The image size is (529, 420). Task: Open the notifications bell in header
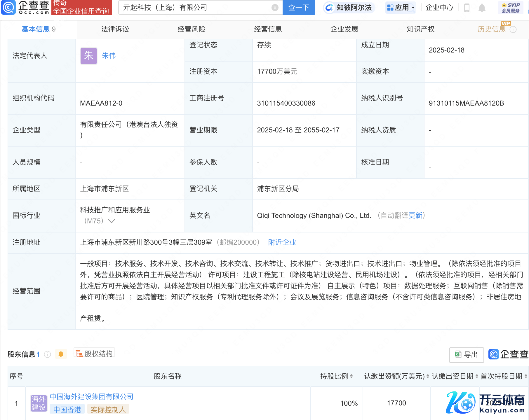(x=482, y=8)
